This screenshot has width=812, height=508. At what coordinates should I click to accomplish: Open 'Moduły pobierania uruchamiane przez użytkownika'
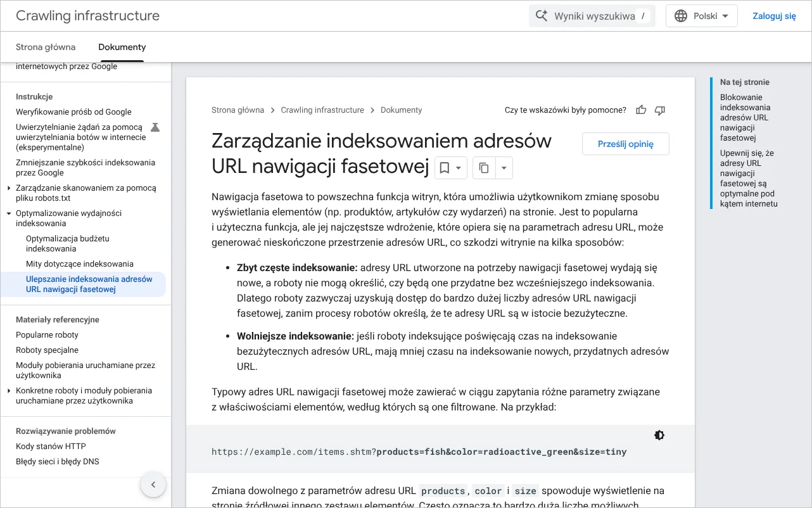click(86, 371)
